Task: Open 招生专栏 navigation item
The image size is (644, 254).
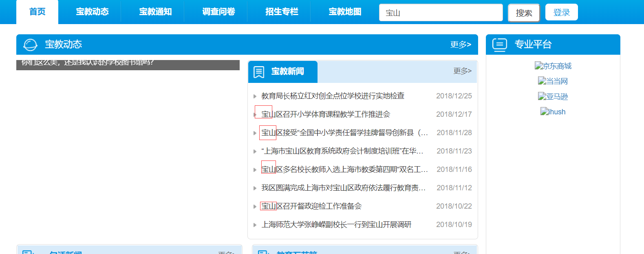Action: pyautogui.click(x=282, y=12)
